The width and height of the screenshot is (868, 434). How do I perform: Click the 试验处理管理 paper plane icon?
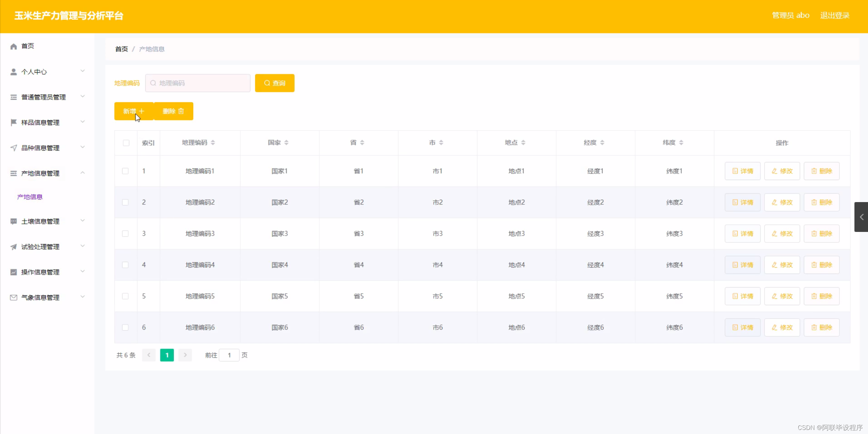[14, 247]
